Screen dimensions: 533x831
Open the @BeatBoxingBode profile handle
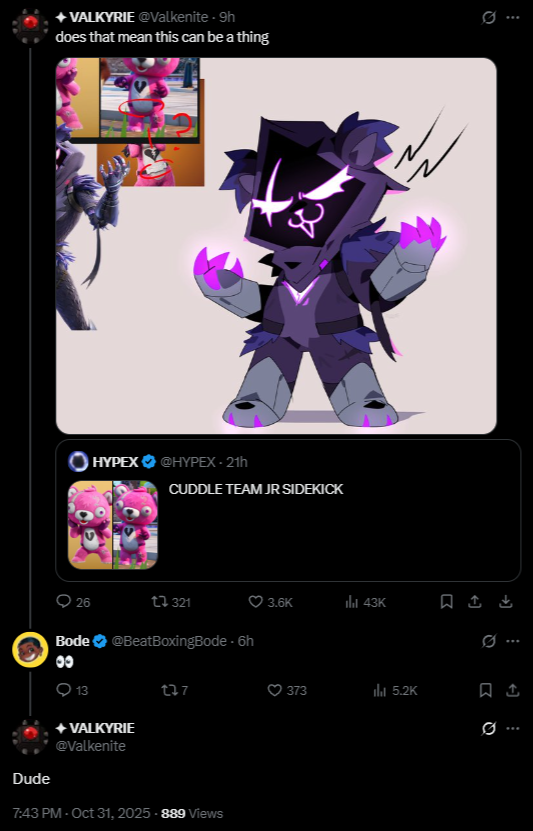169,641
